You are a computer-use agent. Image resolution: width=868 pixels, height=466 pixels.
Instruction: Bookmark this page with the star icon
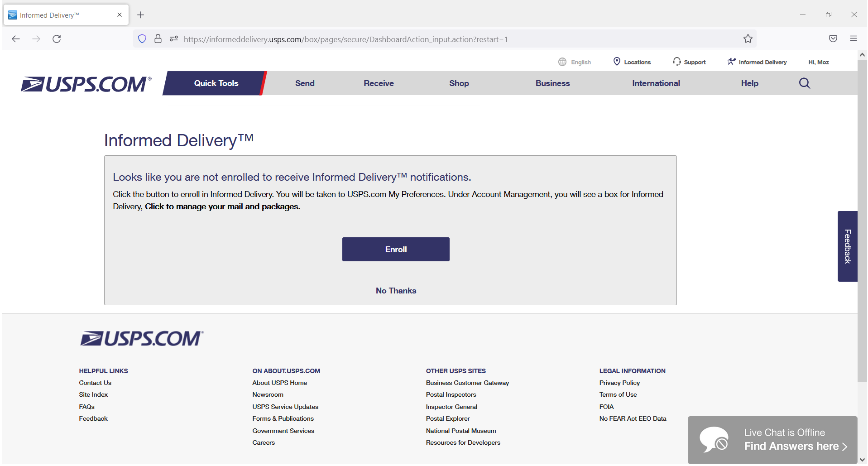748,39
